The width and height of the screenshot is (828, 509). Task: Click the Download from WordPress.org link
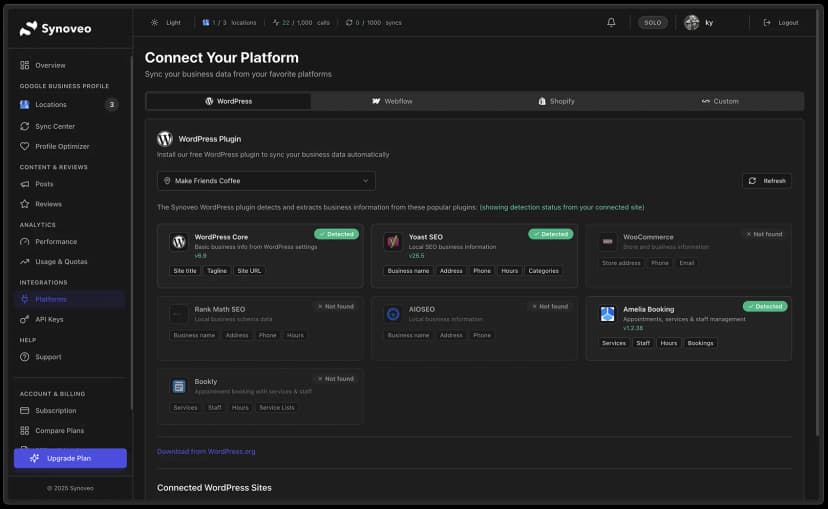pyautogui.click(x=206, y=451)
